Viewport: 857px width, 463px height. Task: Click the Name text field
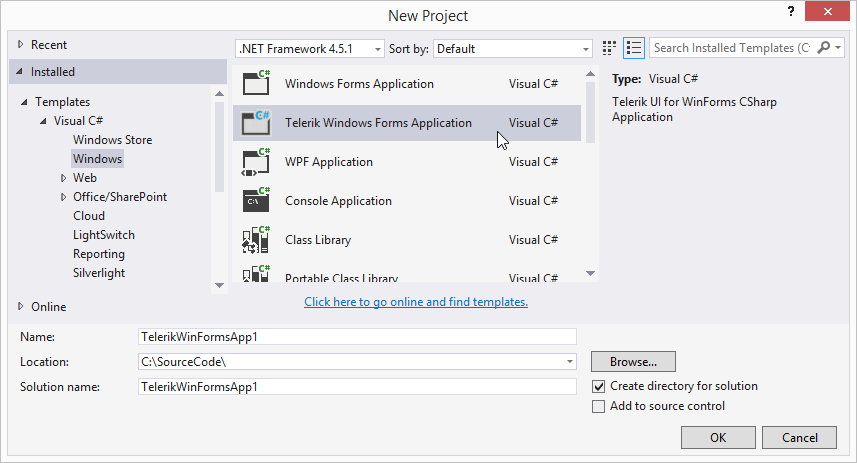[357, 337]
